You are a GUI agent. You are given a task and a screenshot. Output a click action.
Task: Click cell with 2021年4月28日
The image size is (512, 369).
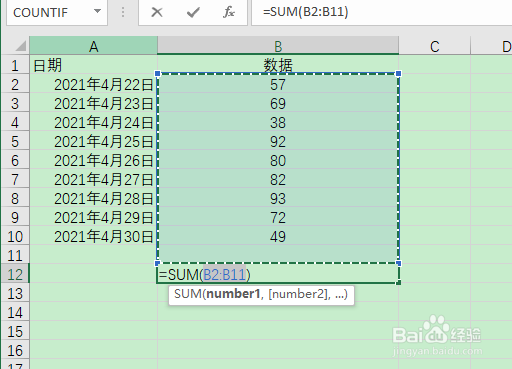tap(93, 198)
